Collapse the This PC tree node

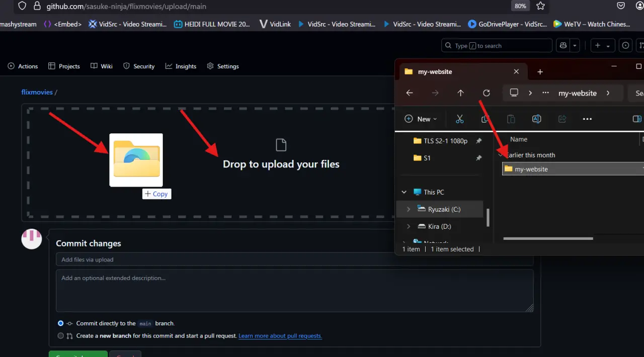click(404, 192)
